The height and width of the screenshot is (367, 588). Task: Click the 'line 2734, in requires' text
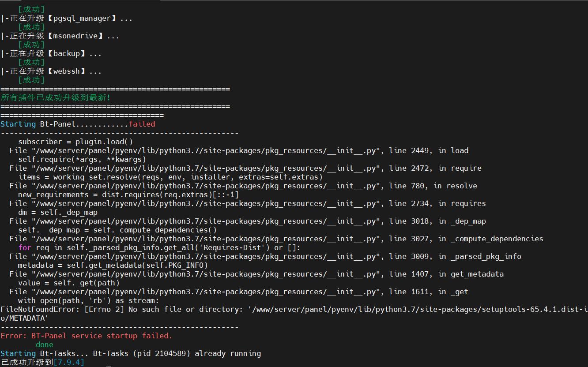[x=437, y=203]
